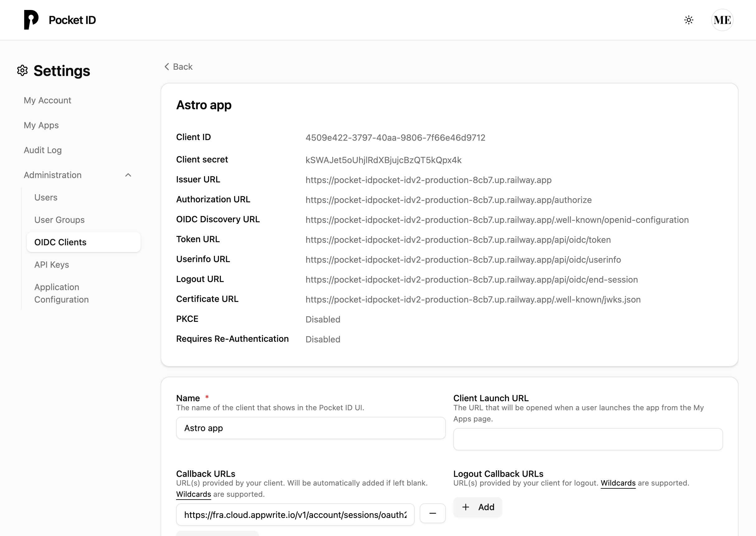Open the Audit Log

pyautogui.click(x=43, y=150)
